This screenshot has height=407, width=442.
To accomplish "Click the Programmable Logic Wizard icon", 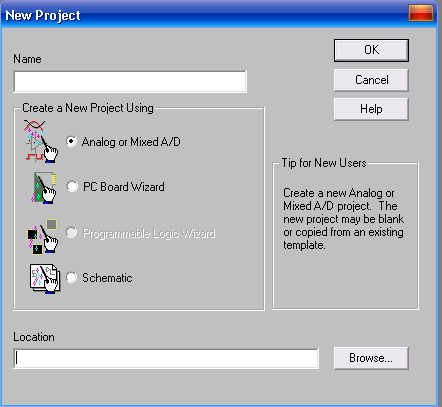I will [42, 236].
